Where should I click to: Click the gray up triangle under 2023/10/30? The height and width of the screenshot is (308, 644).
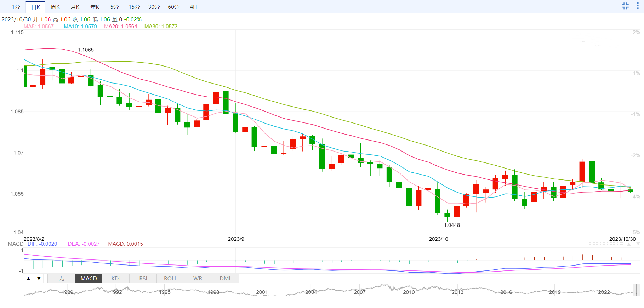(629, 244)
